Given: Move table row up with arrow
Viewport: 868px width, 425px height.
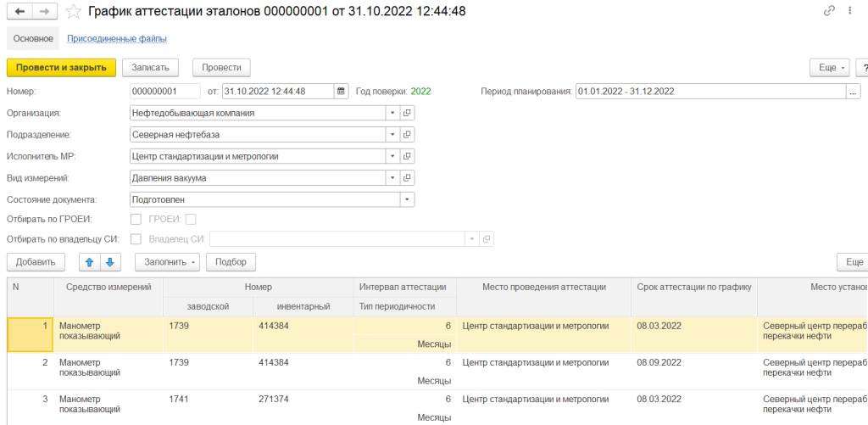Looking at the screenshot, I should (90, 262).
